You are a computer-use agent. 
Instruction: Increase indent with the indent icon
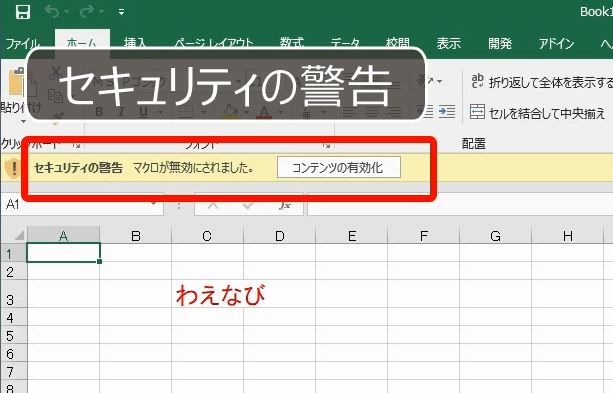pyautogui.click(x=446, y=112)
